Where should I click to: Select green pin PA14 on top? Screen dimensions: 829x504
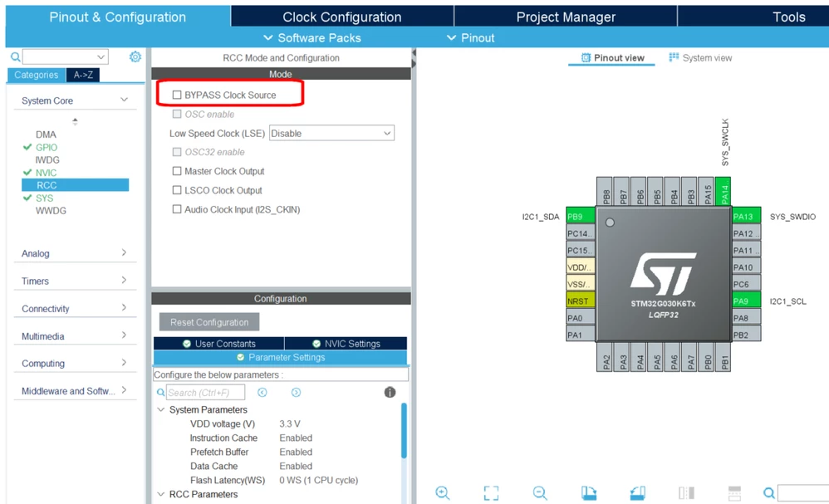[724, 191]
